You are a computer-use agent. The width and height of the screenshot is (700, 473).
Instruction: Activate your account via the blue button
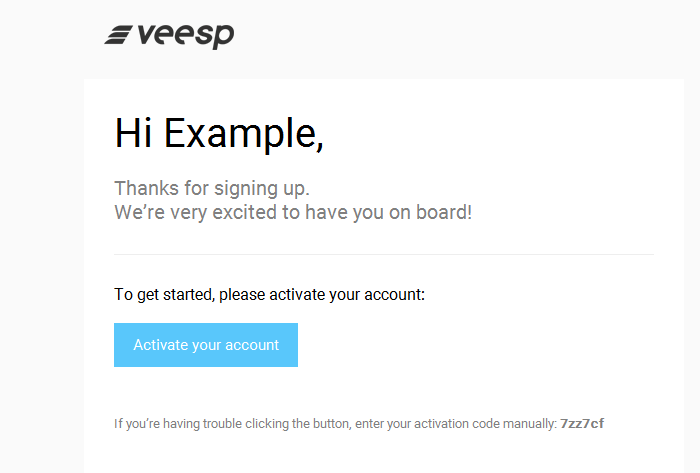pos(206,345)
